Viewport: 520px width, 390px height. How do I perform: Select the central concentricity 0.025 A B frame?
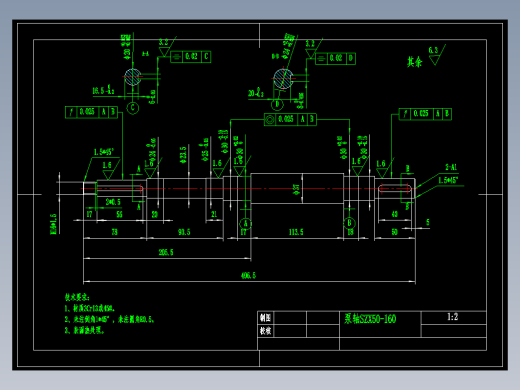290,119
